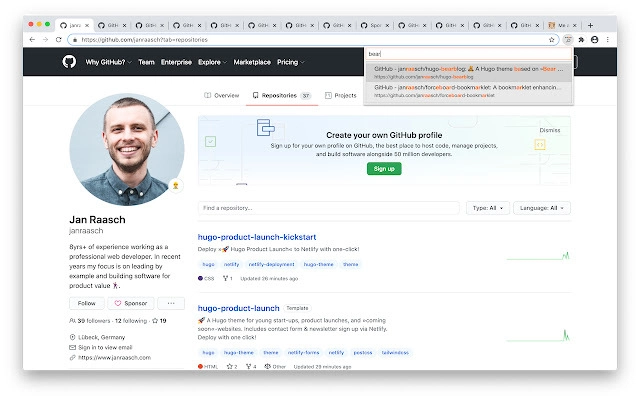Screen dimensions: 640x400
Task: Open the Why GitHub? dropdown
Action: pos(108,62)
